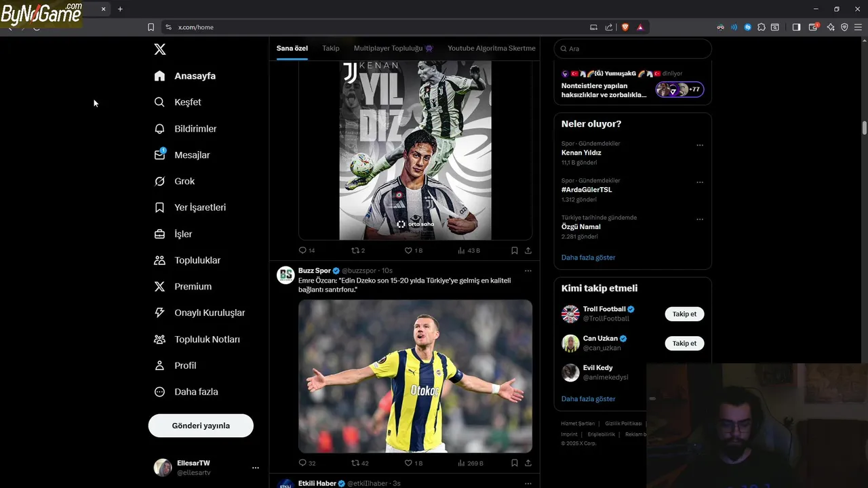This screenshot has width=868, height=488.
Task: Switch to Youtube Algoritma Skertme tab
Action: tap(492, 48)
